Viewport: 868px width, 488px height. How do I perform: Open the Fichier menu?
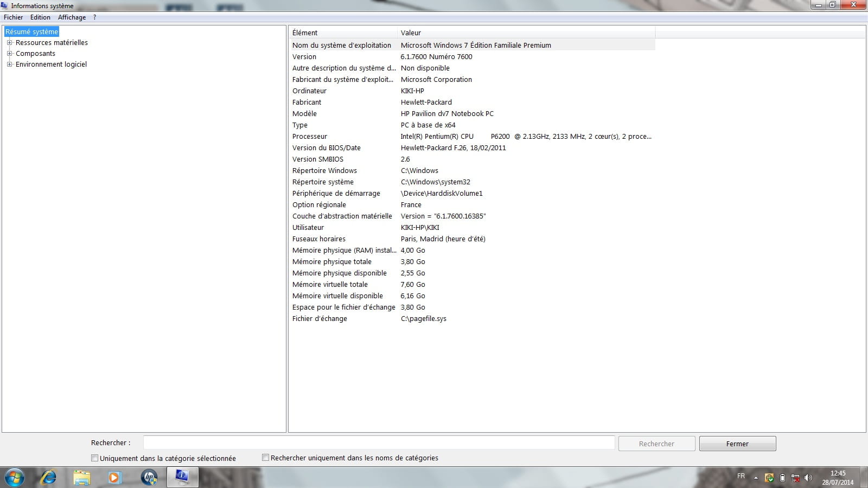14,17
